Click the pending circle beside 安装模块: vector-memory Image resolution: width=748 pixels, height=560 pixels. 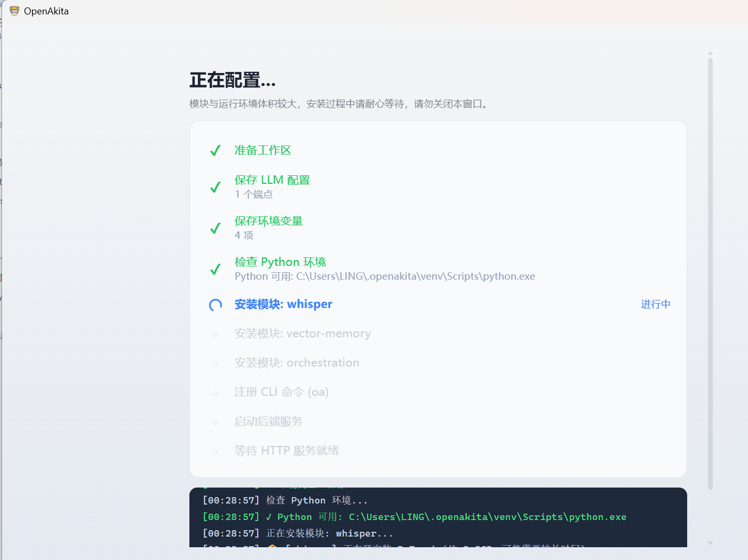coord(216,333)
